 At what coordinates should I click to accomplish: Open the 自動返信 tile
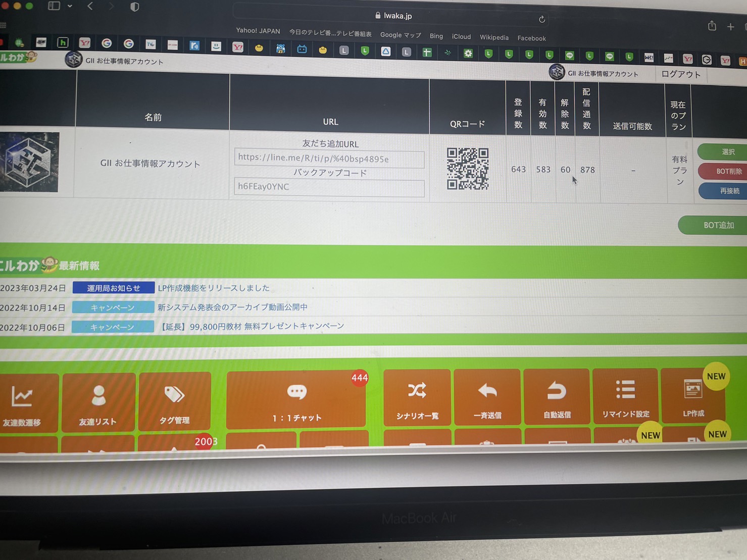557,396
